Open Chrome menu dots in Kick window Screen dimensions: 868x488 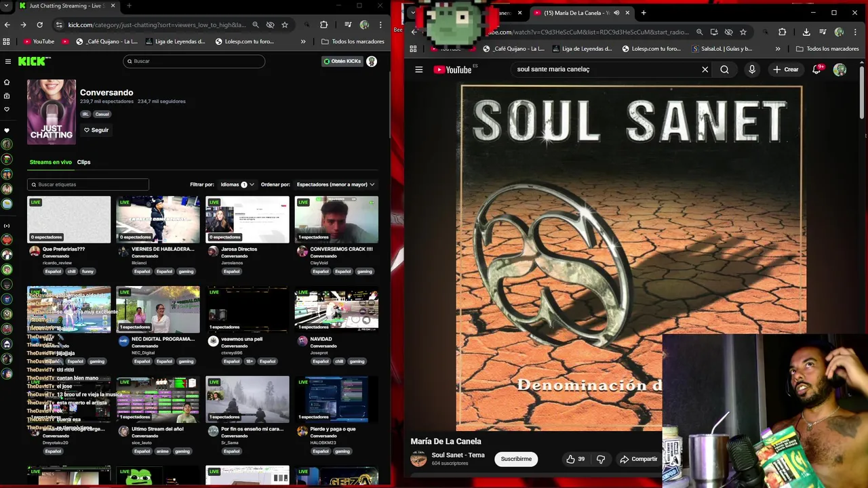(380, 25)
